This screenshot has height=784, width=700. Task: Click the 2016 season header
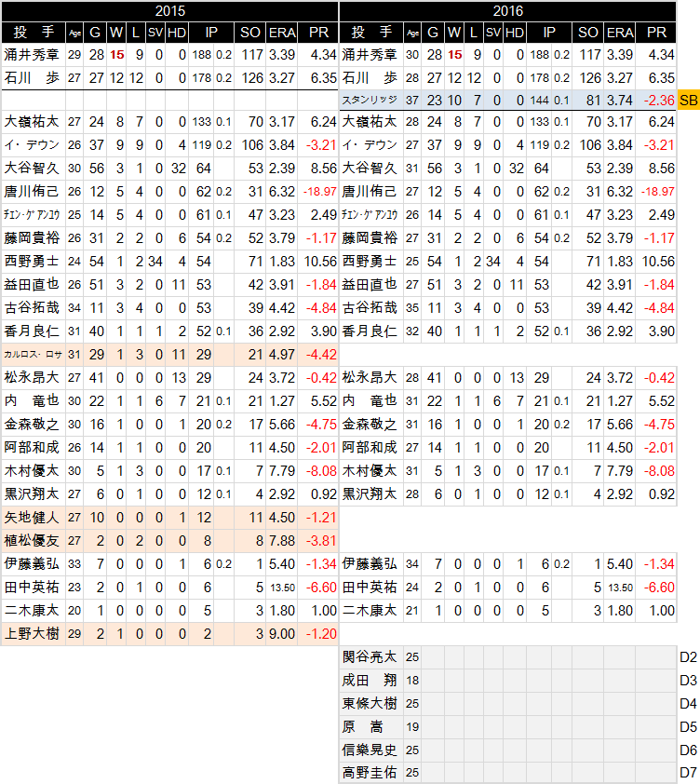tap(508, 10)
